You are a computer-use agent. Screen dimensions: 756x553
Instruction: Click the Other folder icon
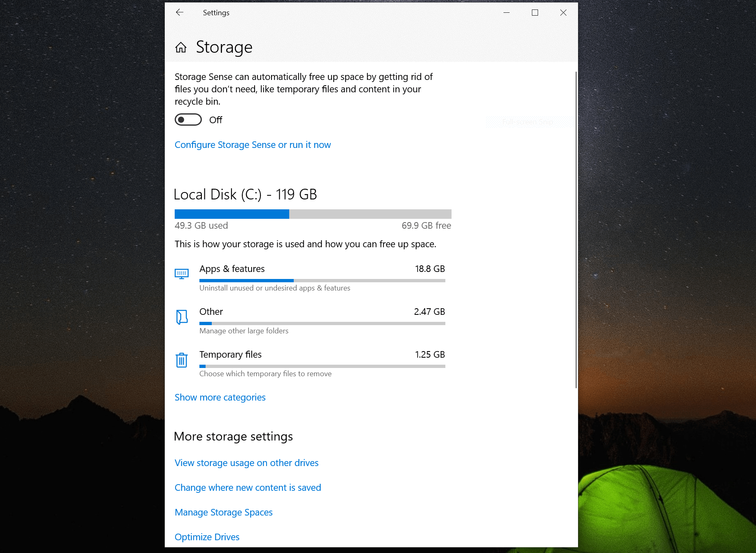click(182, 317)
